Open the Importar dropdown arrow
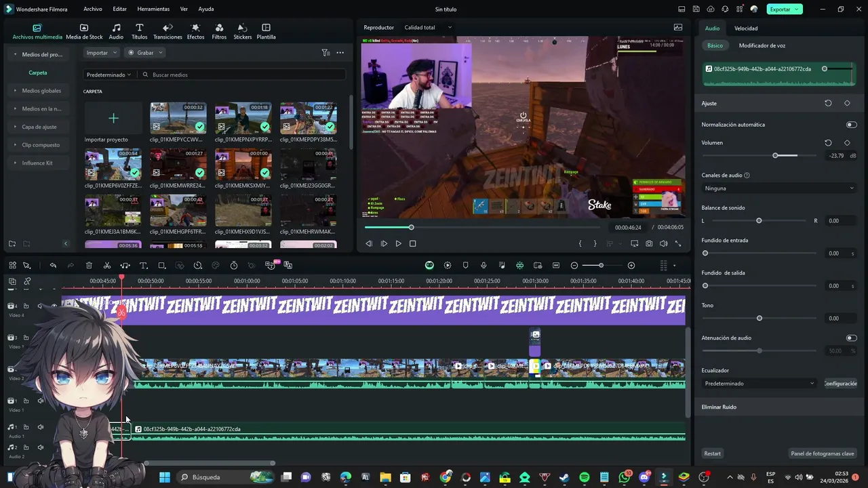Screen dimensions: 868x488 (x=114, y=53)
